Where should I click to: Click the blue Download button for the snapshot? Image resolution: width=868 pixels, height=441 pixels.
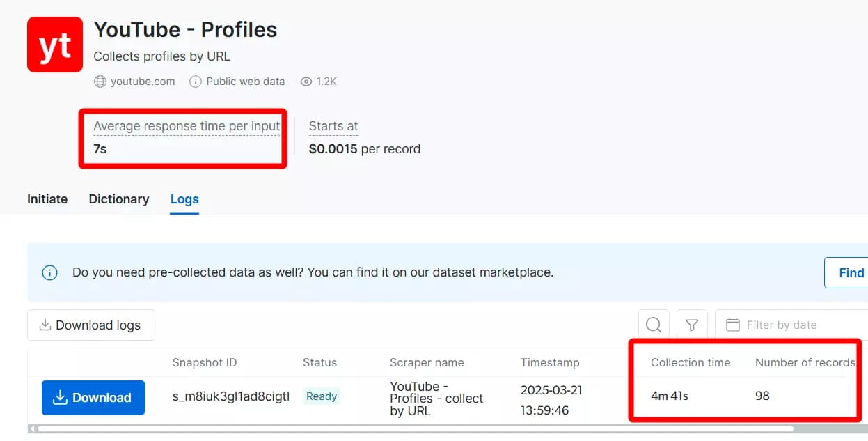point(93,398)
